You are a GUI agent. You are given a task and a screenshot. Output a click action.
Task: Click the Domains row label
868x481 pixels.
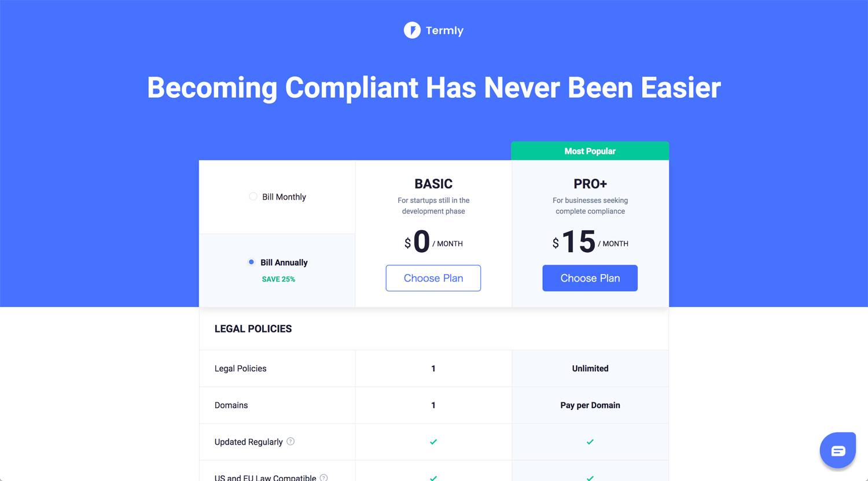coord(231,405)
